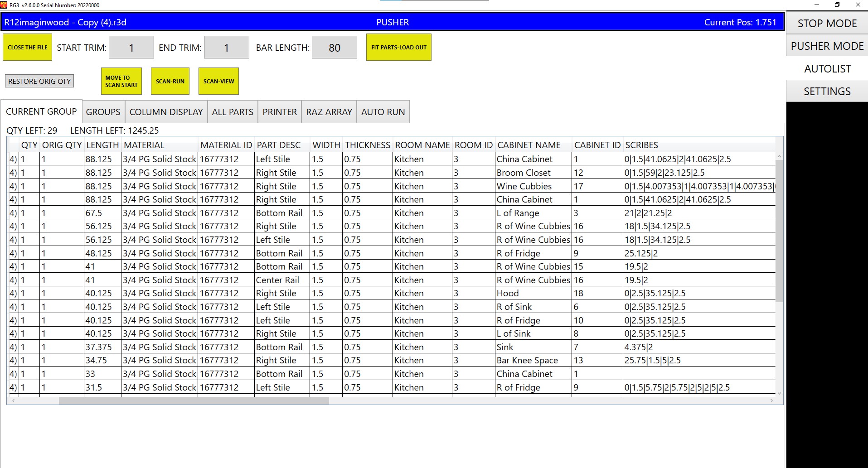Click RESTORE ORIG QTY button
The image size is (868, 468).
click(x=39, y=81)
